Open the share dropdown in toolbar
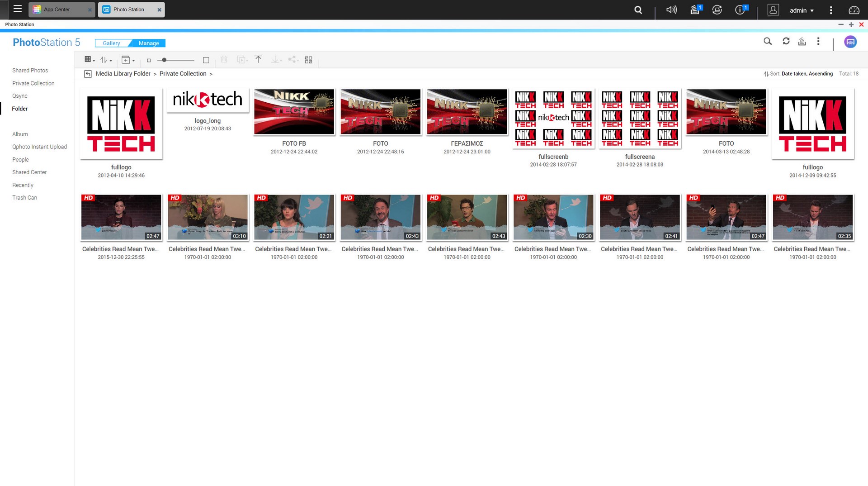 [293, 59]
